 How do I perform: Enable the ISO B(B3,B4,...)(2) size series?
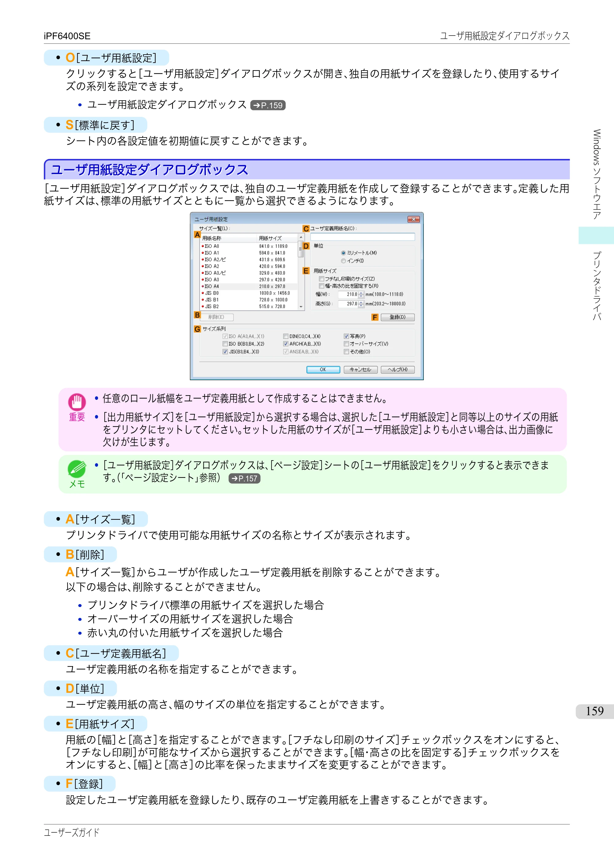225,344
